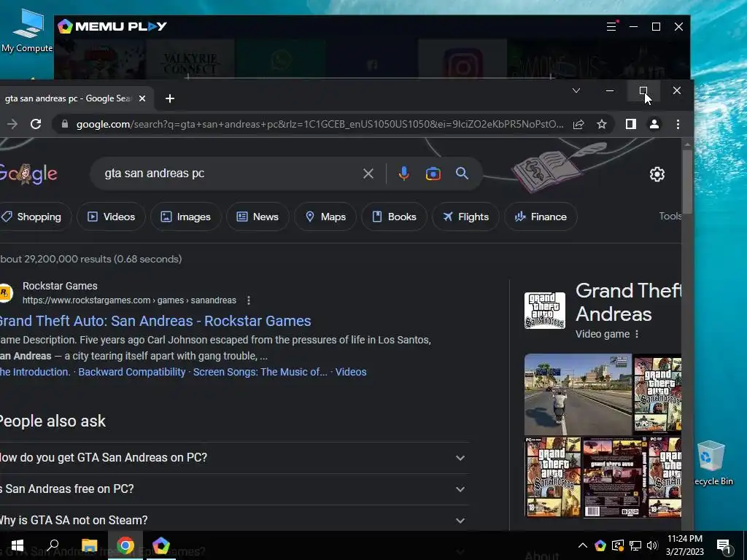The image size is (747, 560).
Task: Filter results by News
Action: (258, 217)
